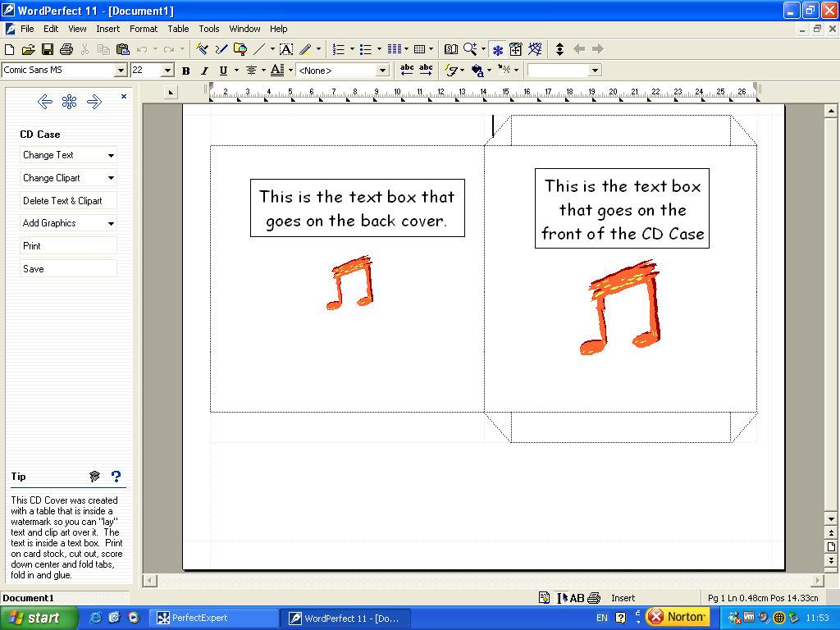Open the Format menu
Screen dimensions: 840x630
click(144, 29)
